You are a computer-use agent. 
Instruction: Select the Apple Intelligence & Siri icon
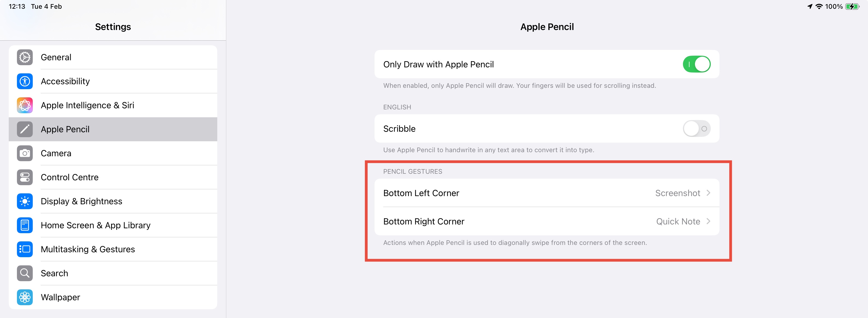coord(24,105)
